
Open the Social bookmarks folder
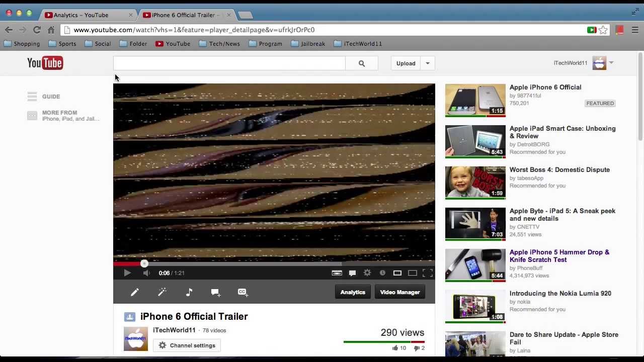point(98,44)
